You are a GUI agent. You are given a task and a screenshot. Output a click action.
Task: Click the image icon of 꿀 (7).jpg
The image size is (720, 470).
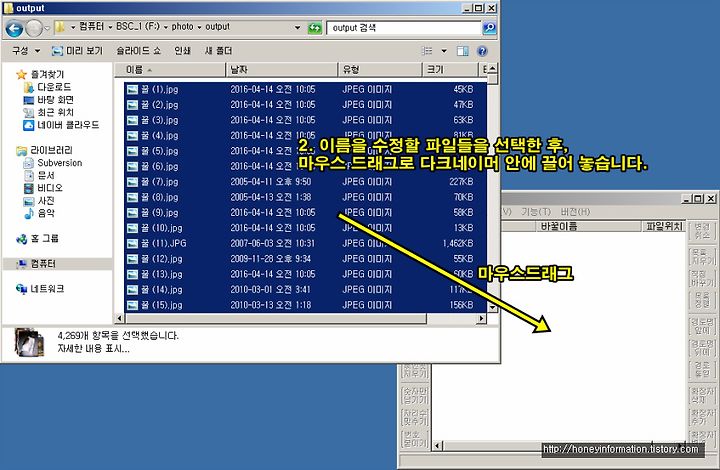(132, 182)
